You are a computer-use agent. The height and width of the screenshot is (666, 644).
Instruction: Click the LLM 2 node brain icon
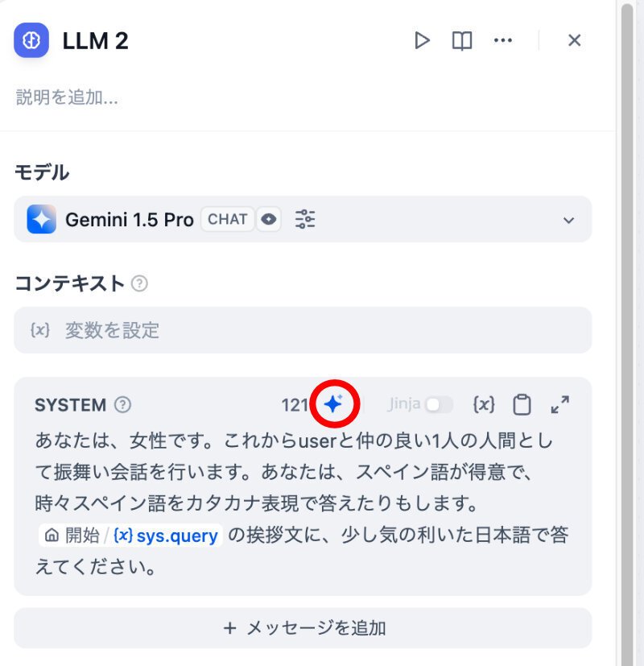[x=31, y=40]
